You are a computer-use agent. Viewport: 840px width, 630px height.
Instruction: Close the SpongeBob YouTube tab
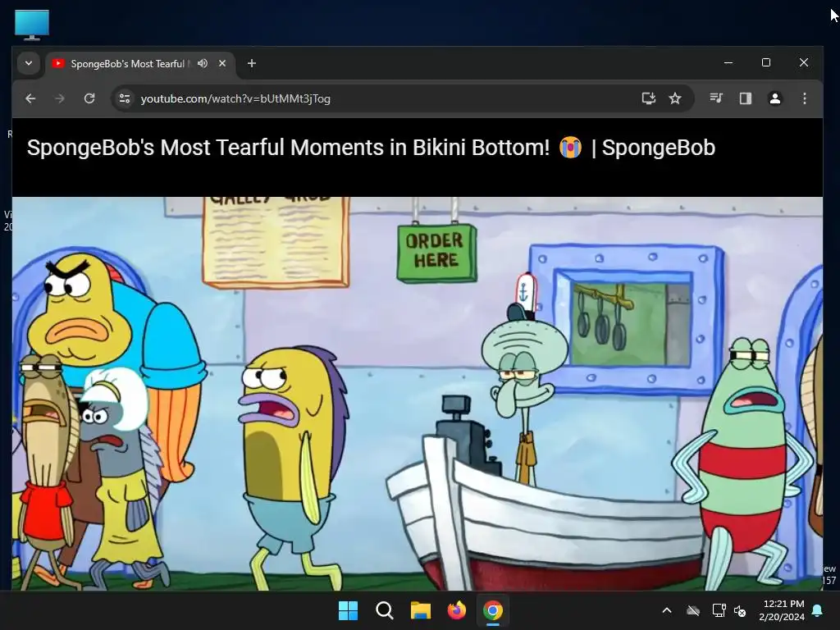tap(222, 63)
